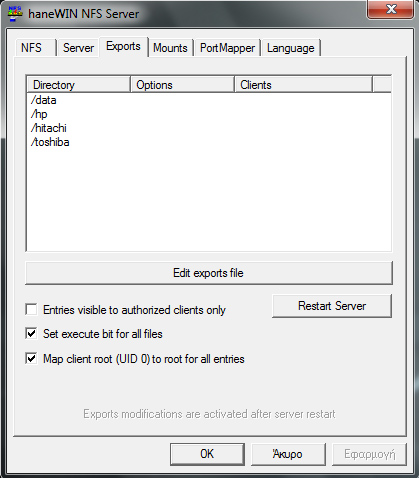
Task: Close the haneWIN NFS Server window
Action: [391, 9]
